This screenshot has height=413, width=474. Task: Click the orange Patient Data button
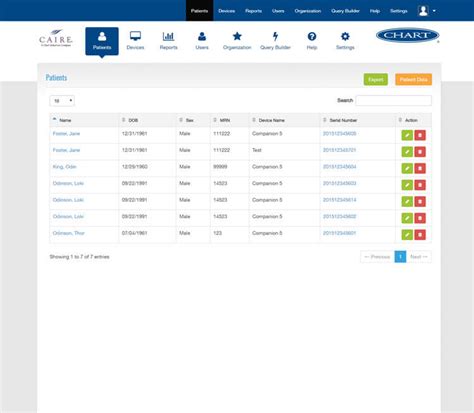[413, 79]
